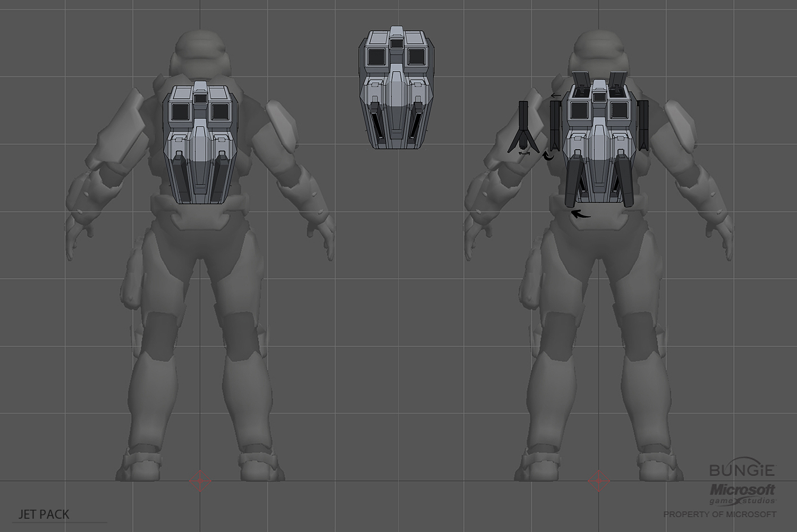The image size is (797, 532).
Task: Click the extended side thruster on right jet pack's right edge
Action: [x=644, y=125]
